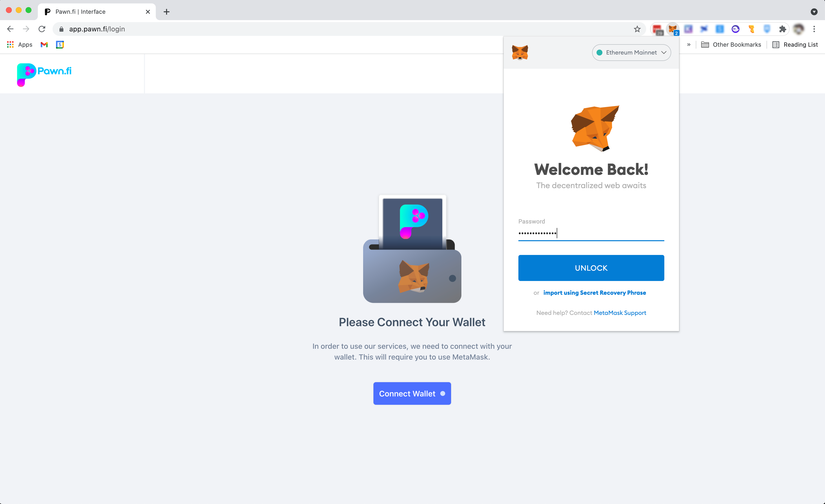Open the Extensions puzzle piece menu

[x=782, y=29]
